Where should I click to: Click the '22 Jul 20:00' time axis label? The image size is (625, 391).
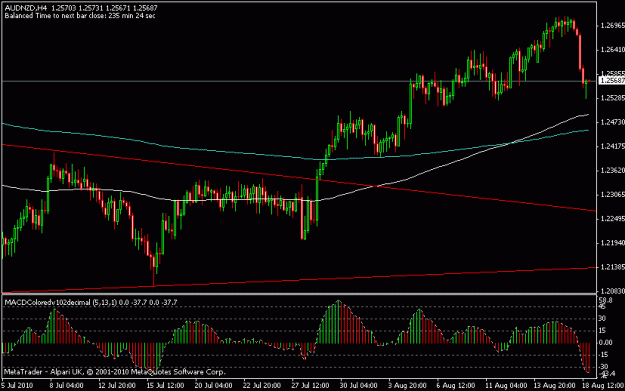262,385
